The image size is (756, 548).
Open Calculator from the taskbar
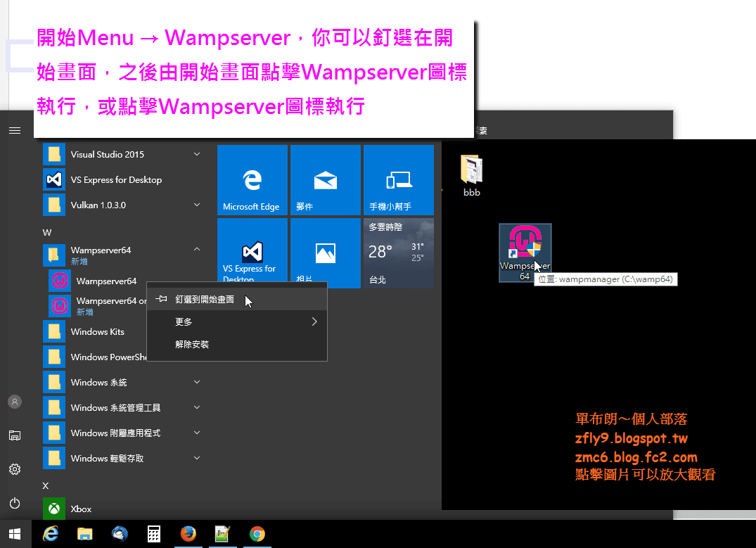click(154, 534)
